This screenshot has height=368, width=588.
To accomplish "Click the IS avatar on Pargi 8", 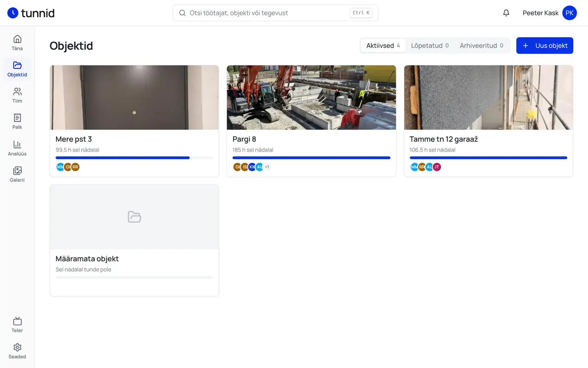I will [245, 167].
